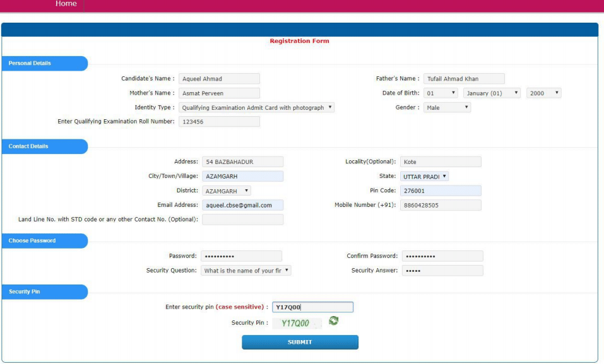Open the Security Question dropdown
This screenshot has width=604, height=364.
point(246,271)
